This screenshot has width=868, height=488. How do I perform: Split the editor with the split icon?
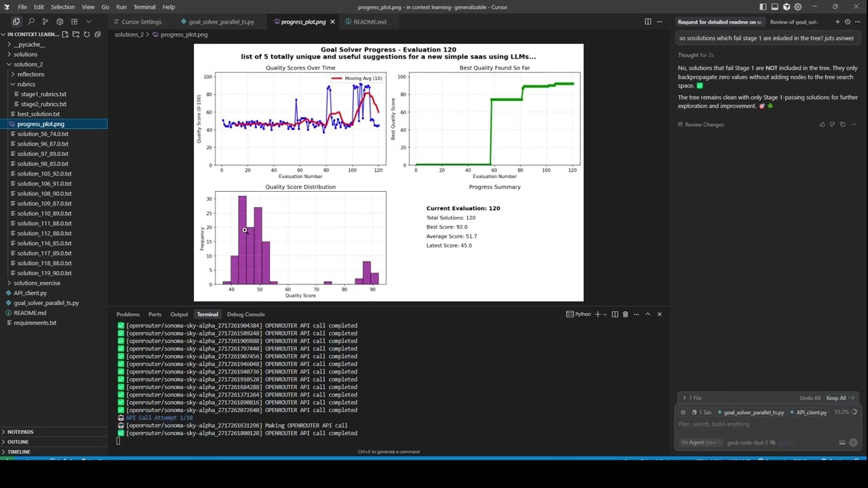point(648,22)
